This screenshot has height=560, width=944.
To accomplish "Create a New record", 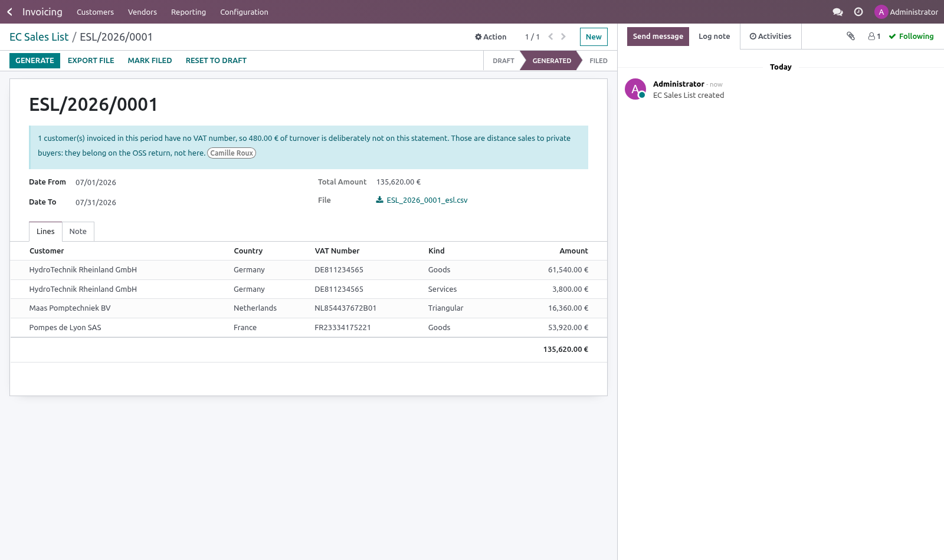I will (594, 37).
